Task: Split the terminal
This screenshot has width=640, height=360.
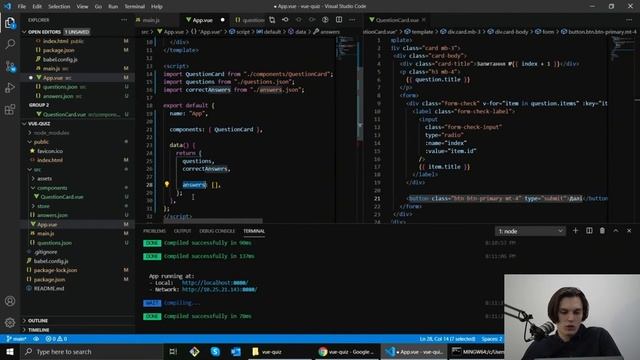Action: [589, 231]
